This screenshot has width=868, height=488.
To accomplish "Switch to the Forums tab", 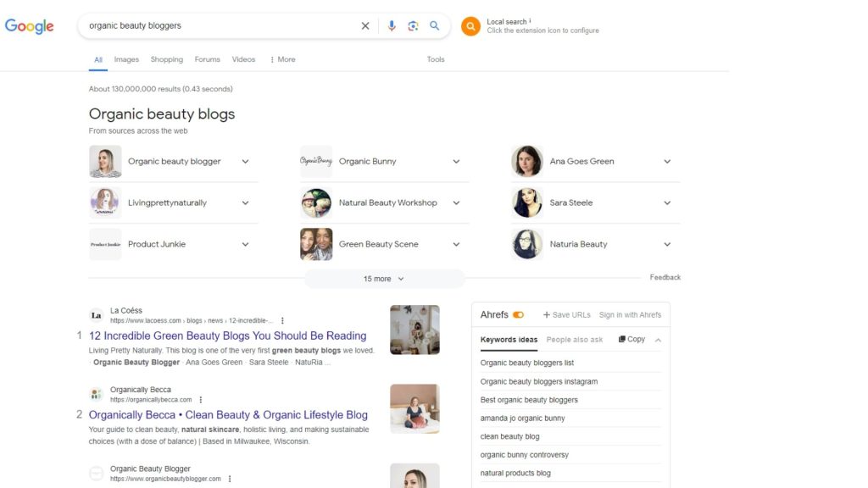I will (x=207, y=60).
